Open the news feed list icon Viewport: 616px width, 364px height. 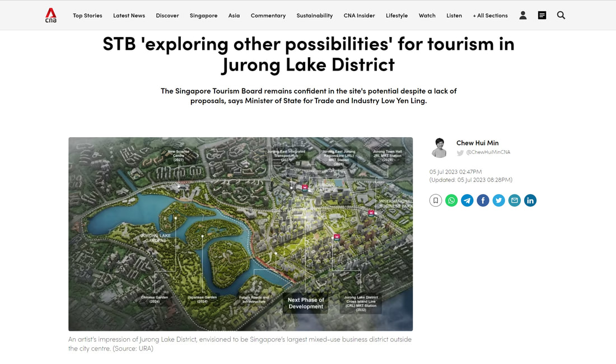(542, 15)
